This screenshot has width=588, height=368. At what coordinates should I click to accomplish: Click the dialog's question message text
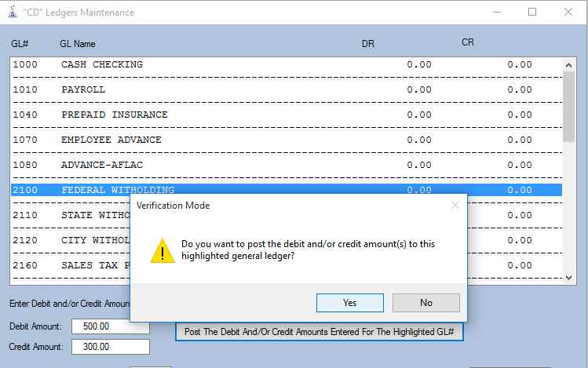(309, 250)
